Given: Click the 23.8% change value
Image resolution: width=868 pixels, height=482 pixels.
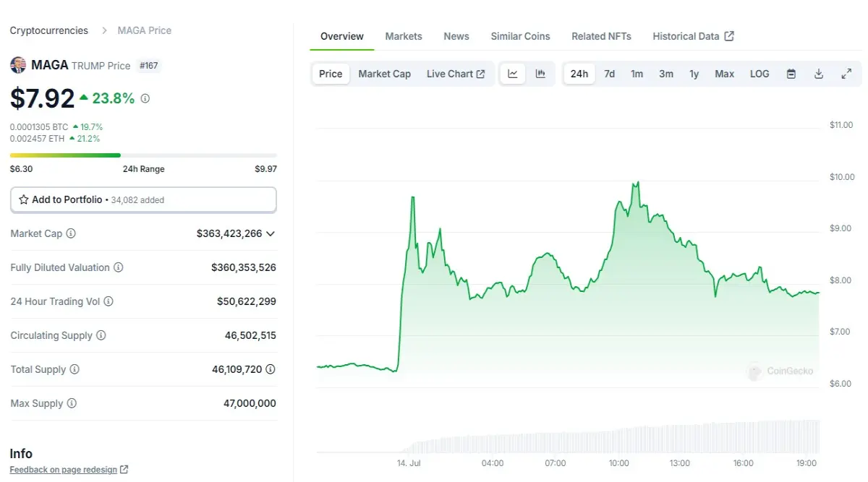Looking at the screenshot, I should (x=114, y=98).
